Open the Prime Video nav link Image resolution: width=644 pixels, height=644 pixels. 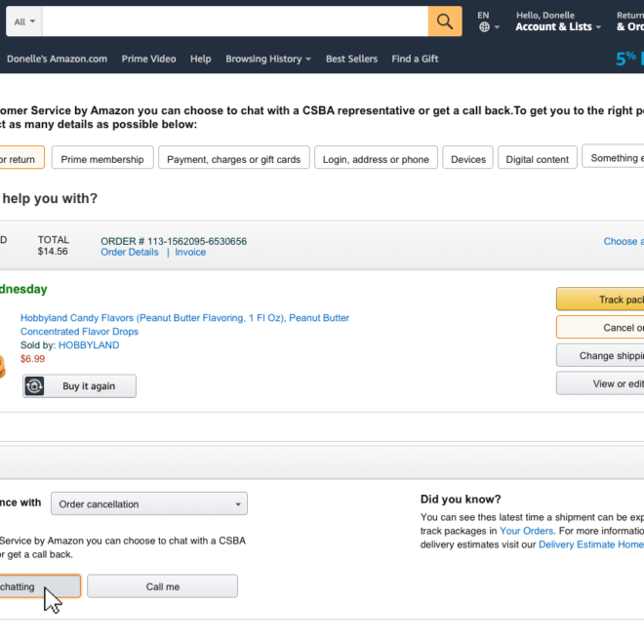click(148, 59)
